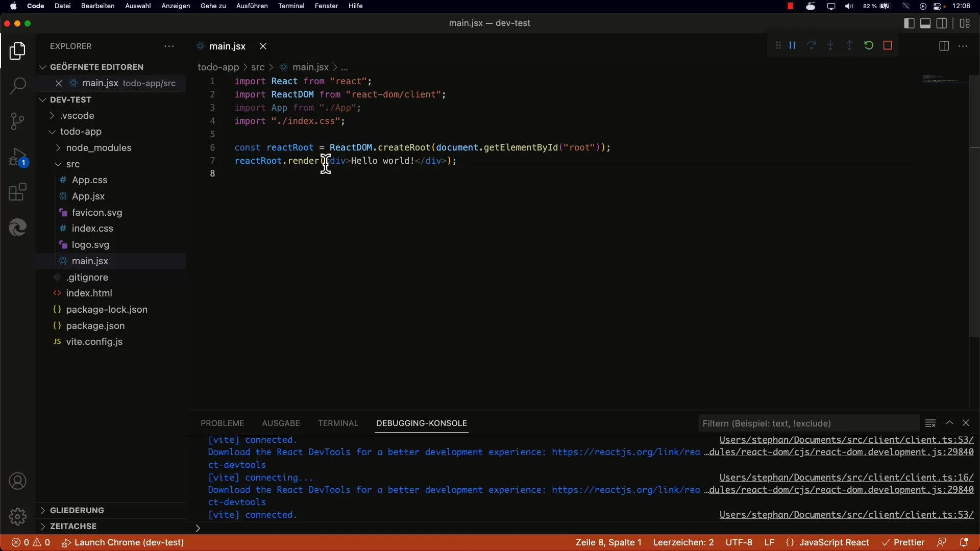Pause the debug session
980x551 pixels.
pos(792,45)
